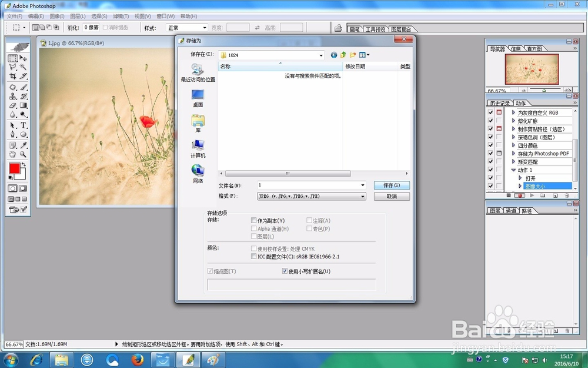Select the Pen tool
Viewport: 588px width, 368px height.
click(13, 134)
